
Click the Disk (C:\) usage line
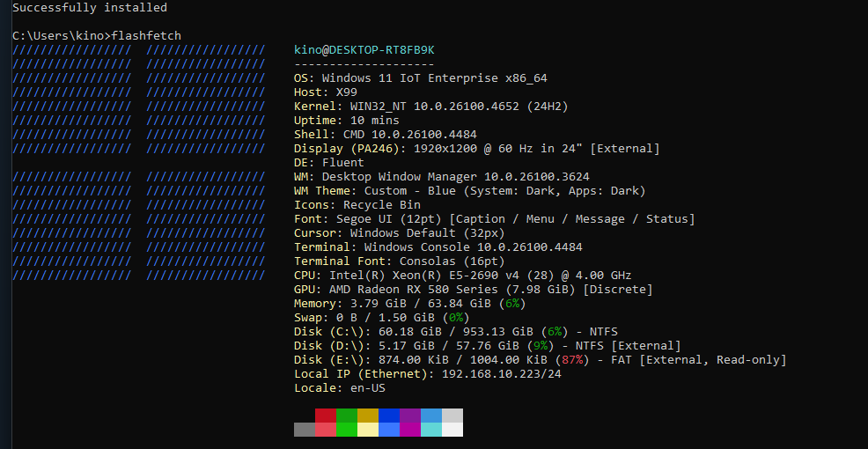456,332
